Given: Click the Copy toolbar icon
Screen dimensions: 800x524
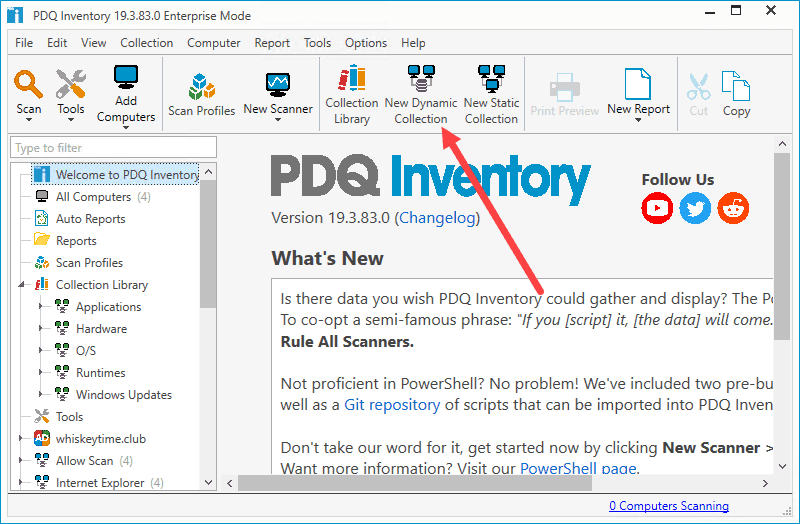Looking at the screenshot, I should [736, 86].
